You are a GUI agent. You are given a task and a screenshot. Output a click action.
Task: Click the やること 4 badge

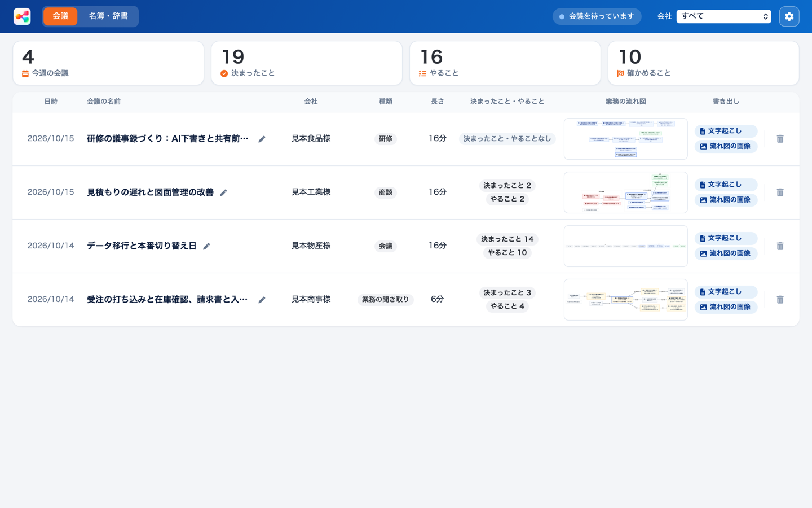(507, 306)
